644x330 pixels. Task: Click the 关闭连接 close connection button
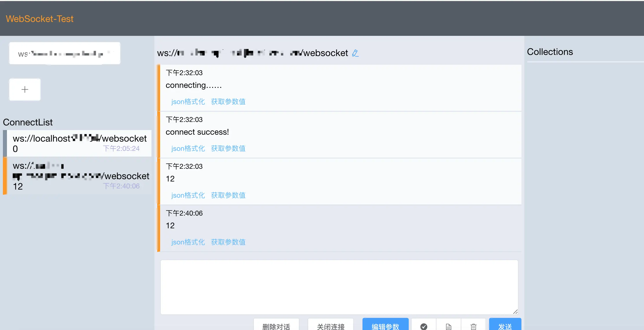331,326
